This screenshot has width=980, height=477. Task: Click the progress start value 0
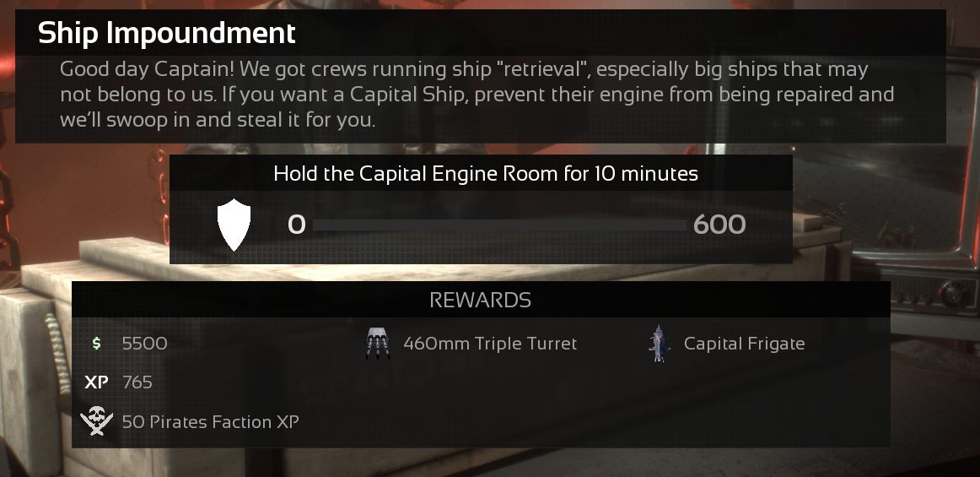tap(296, 225)
